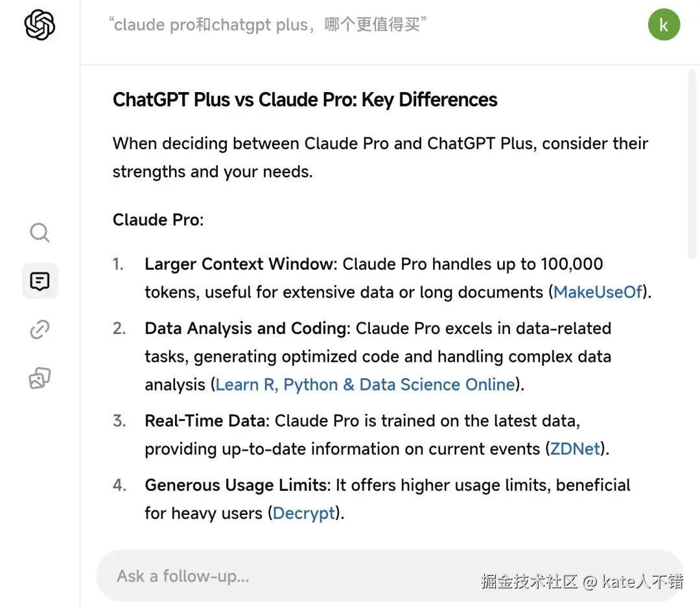This screenshot has width=700, height=607.
Task: Open the green 'k' user avatar
Action: point(664,25)
